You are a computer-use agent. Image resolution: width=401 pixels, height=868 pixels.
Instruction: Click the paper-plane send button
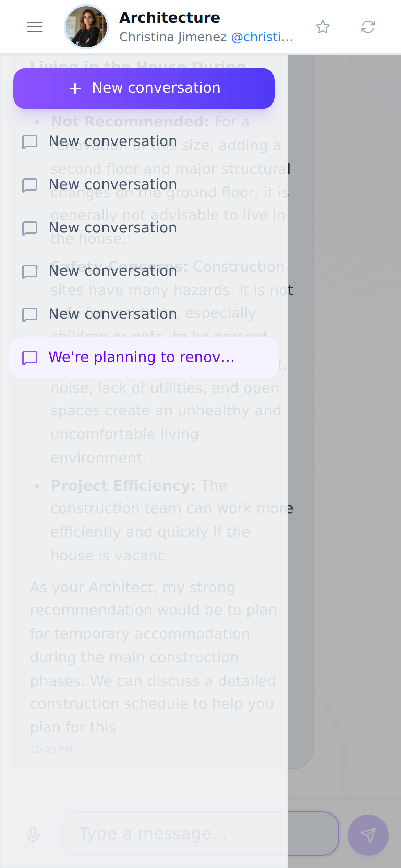368,835
